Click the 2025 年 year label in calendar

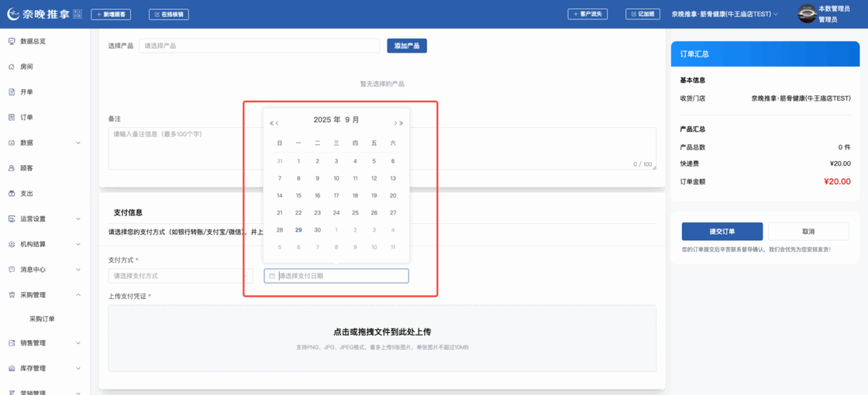(326, 119)
